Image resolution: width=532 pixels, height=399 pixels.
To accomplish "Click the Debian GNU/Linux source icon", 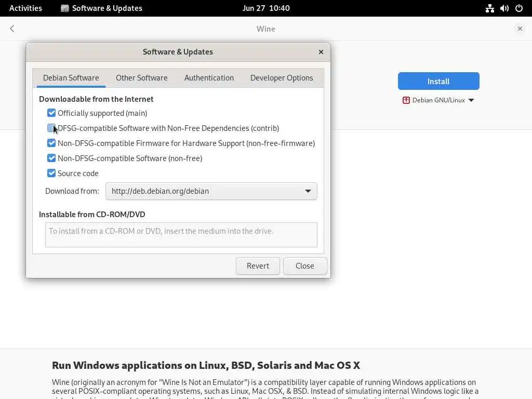I will click(406, 100).
